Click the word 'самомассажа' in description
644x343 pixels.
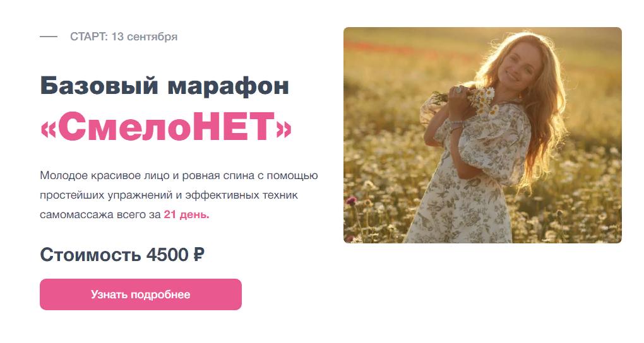point(77,214)
